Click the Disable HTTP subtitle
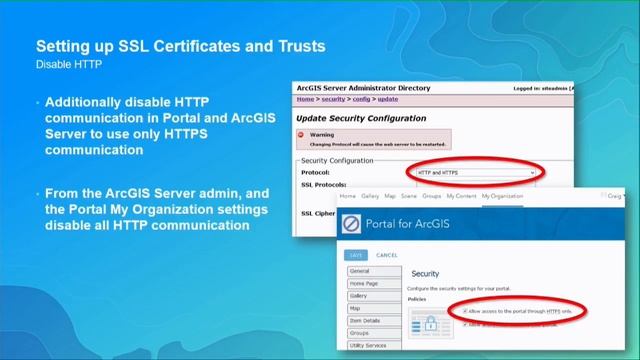640x360 pixels. pyautogui.click(x=69, y=64)
